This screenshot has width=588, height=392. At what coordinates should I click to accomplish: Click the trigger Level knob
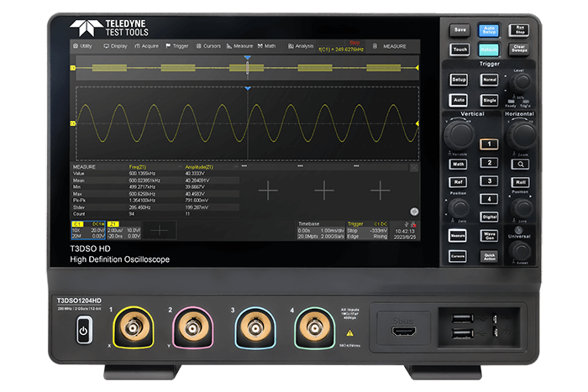pos(521,83)
